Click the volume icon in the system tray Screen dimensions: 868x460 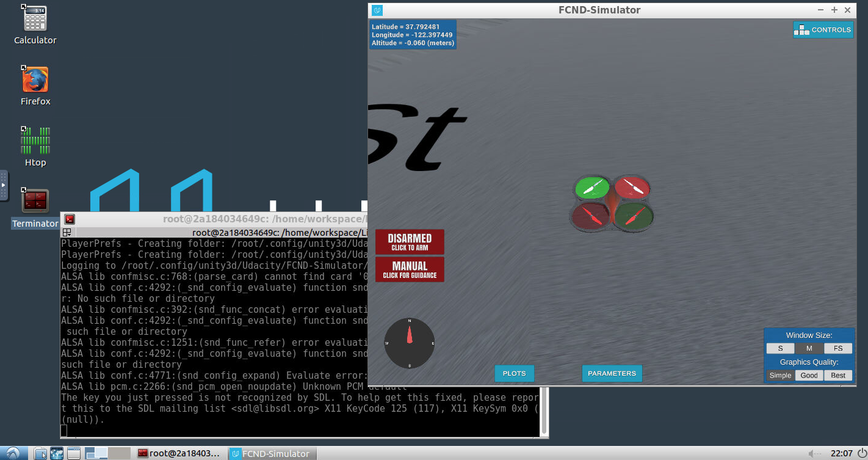tap(814, 453)
